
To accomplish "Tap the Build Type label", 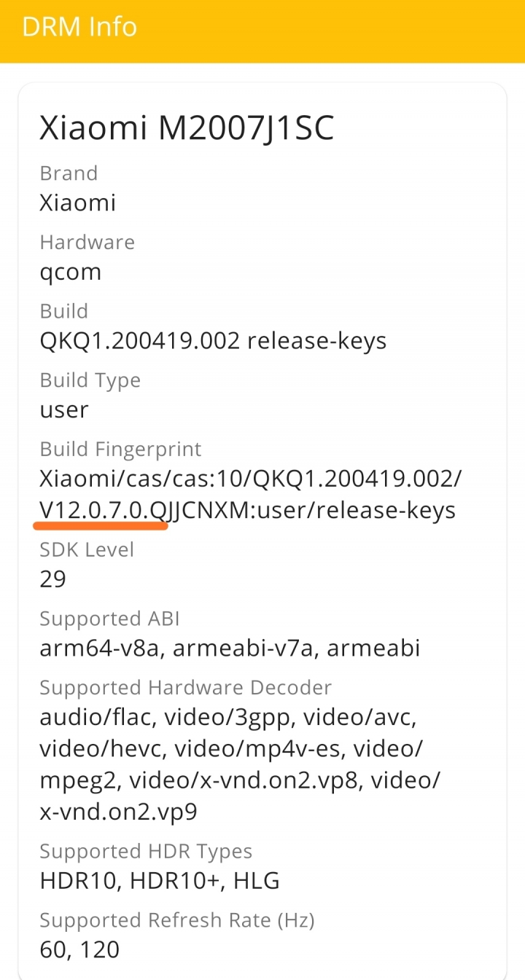I will [90, 380].
